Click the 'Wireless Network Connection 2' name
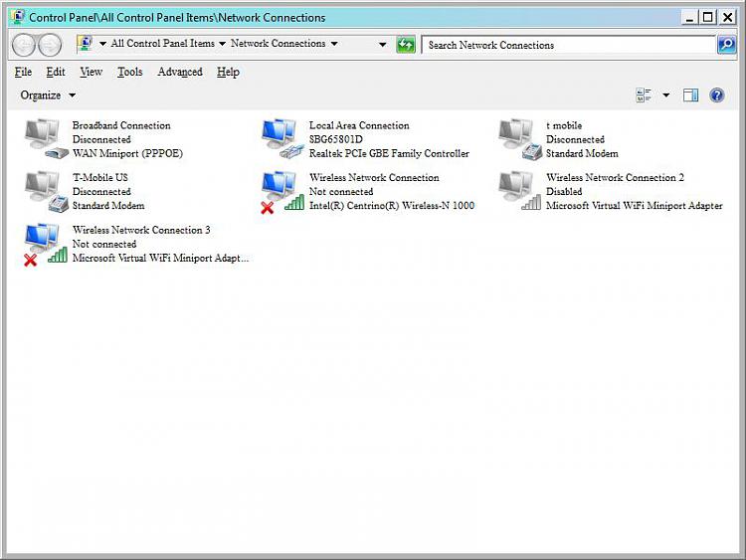The image size is (746, 560). [x=615, y=177]
